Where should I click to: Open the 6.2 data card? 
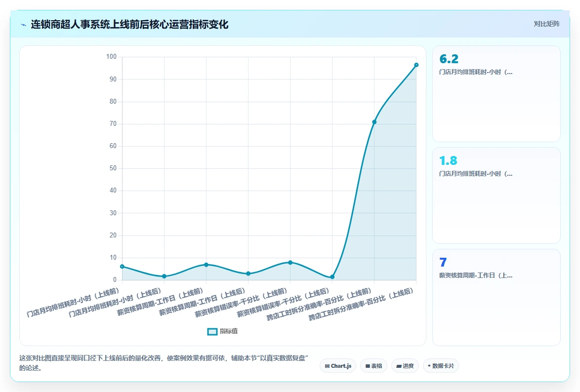click(497, 94)
